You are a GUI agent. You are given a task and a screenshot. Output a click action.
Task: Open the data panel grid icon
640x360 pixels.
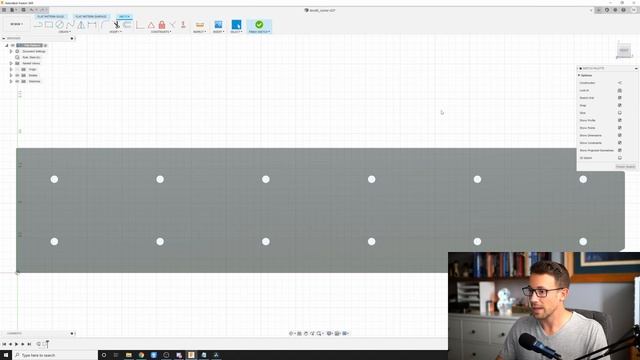click(x=4, y=10)
